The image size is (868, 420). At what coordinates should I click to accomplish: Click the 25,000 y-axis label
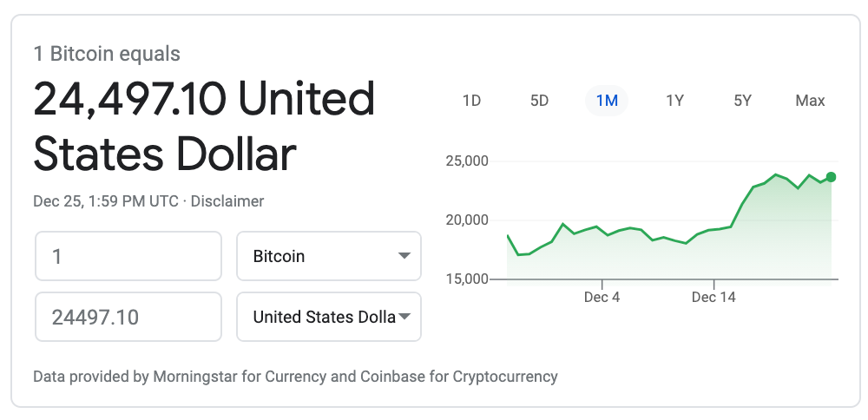point(466,161)
